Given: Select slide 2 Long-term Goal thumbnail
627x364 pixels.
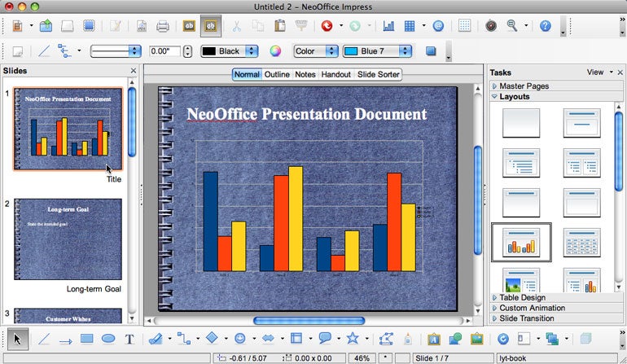Looking at the screenshot, I should tap(68, 239).
